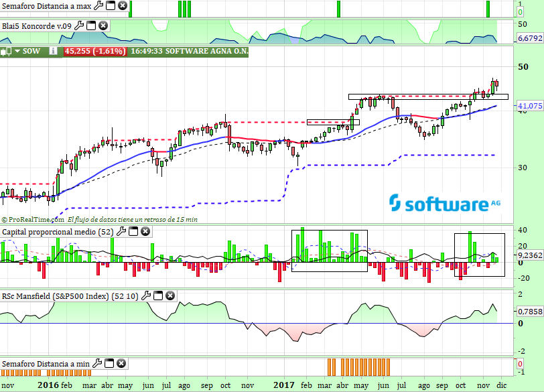Click the info icon beside SOW ticker
This screenshot has width=544, height=392.
point(53,51)
